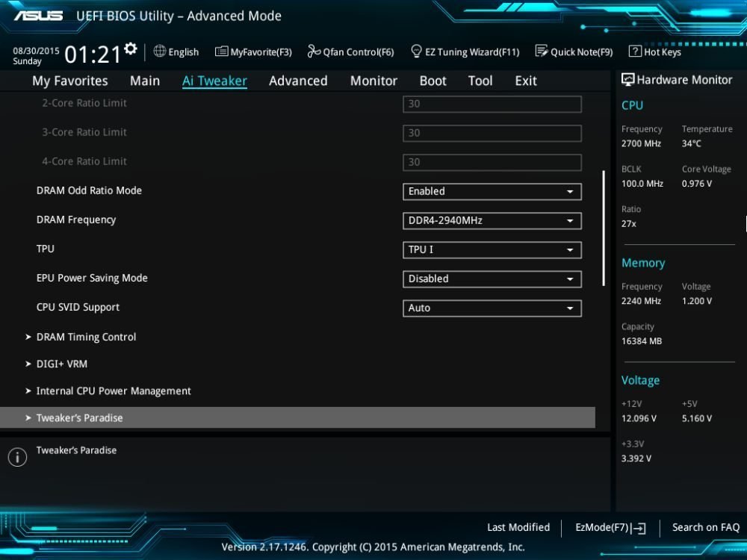Click the Hardware Monitor display icon

tap(627, 80)
